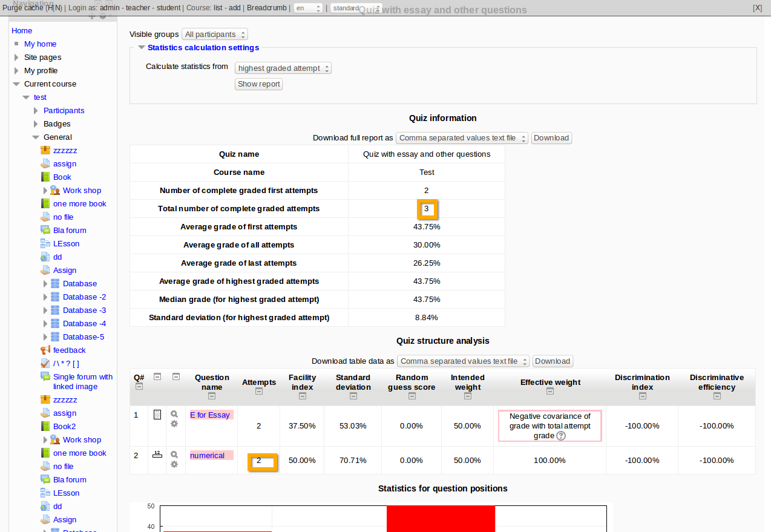This screenshot has height=532, width=771.
Task: Expand the Badges tree node
Action: pyautogui.click(x=36, y=124)
